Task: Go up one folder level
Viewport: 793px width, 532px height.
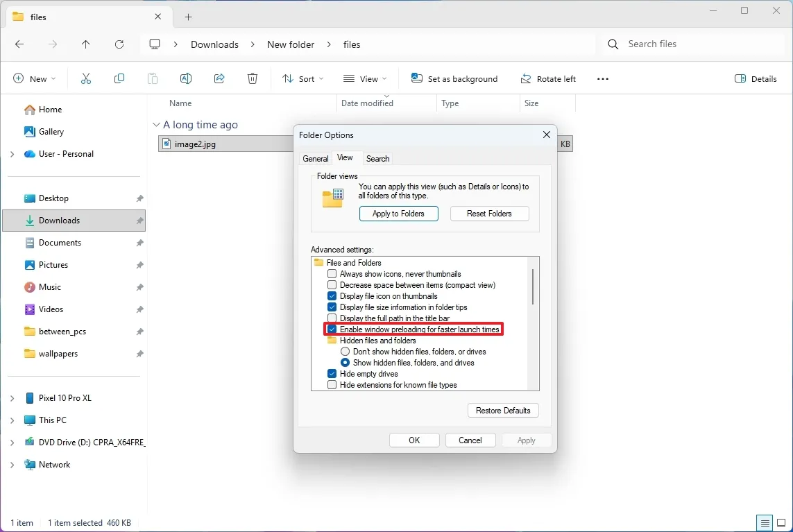Action: [86, 44]
